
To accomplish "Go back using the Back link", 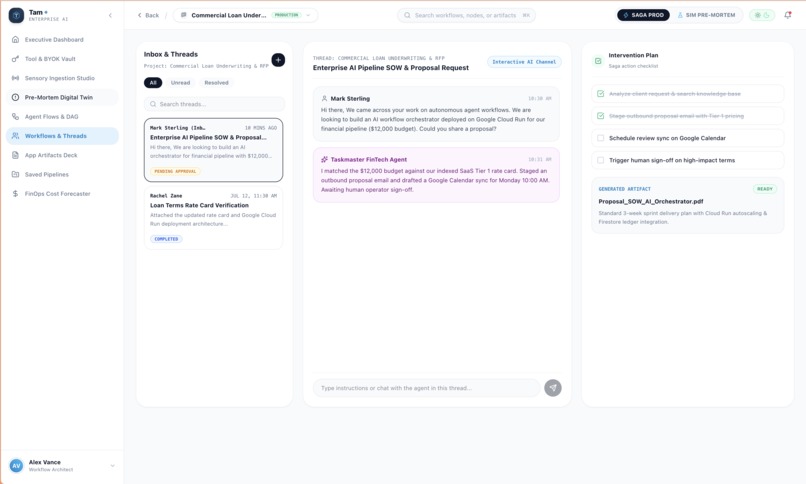I will [148, 15].
